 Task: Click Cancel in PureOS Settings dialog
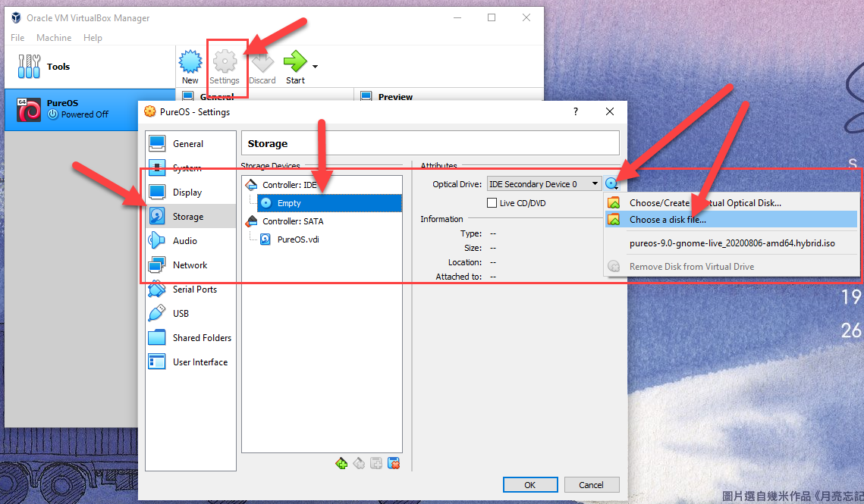click(x=591, y=485)
